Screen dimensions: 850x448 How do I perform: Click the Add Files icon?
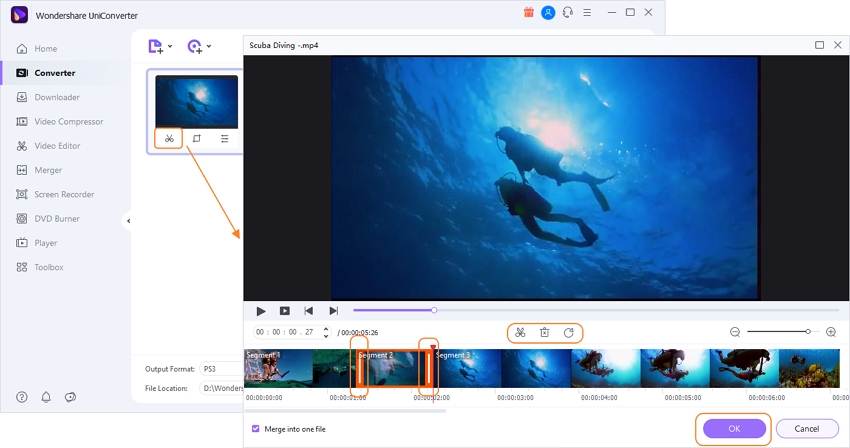coord(156,47)
